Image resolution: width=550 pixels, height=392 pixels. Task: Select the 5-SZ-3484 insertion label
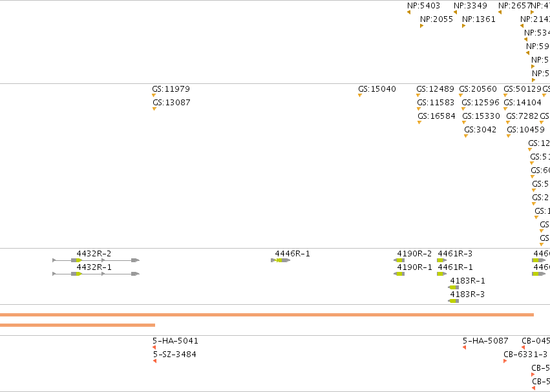tap(175, 355)
